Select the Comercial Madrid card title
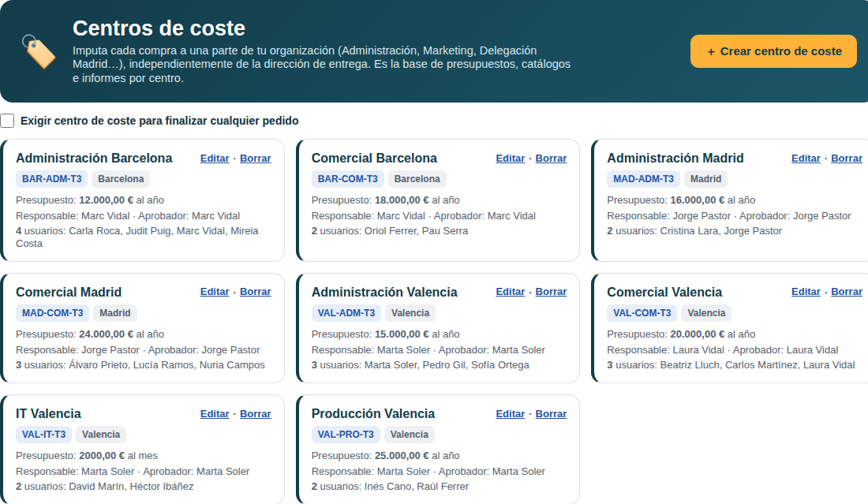Image resolution: width=868 pixels, height=504 pixels. (x=69, y=292)
